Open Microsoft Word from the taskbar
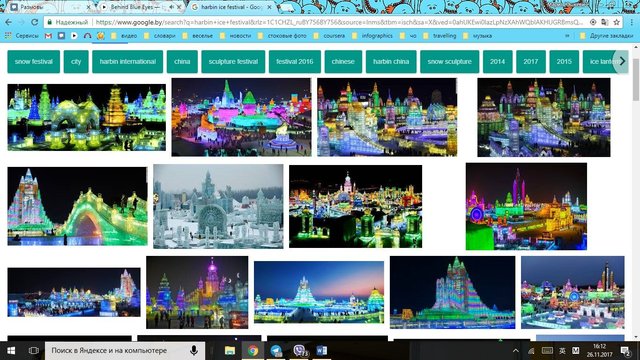Screen dimensions: 640x360 [322, 351]
